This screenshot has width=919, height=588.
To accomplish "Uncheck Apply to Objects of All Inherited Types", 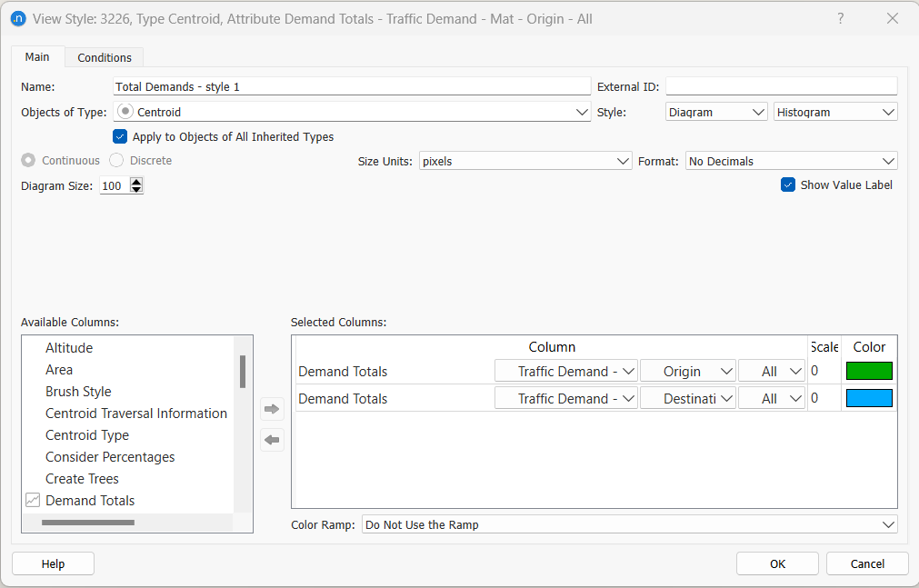I will coord(120,137).
